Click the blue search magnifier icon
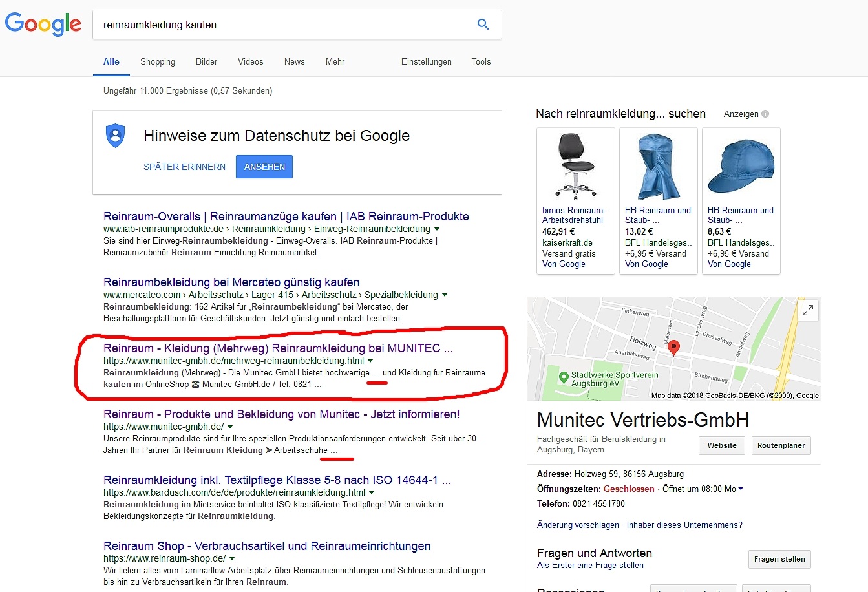The height and width of the screenshot is (592, 868). click(483, 25)
